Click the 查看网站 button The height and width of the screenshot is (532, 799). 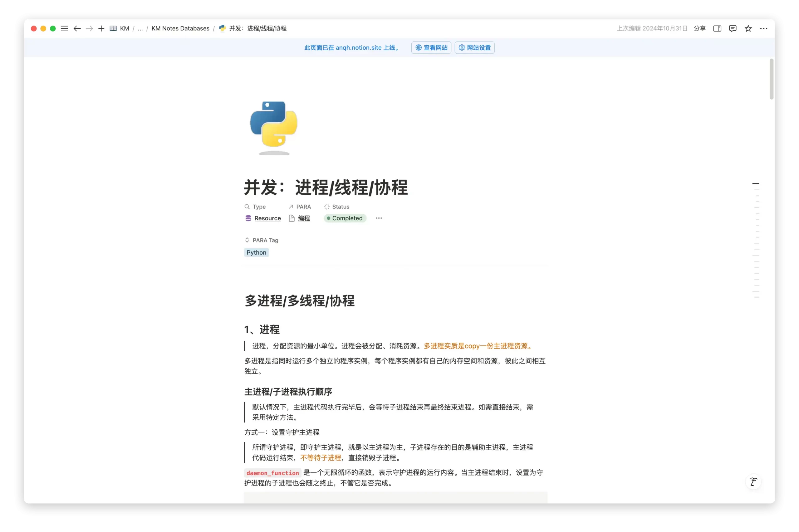pos(431,47)
